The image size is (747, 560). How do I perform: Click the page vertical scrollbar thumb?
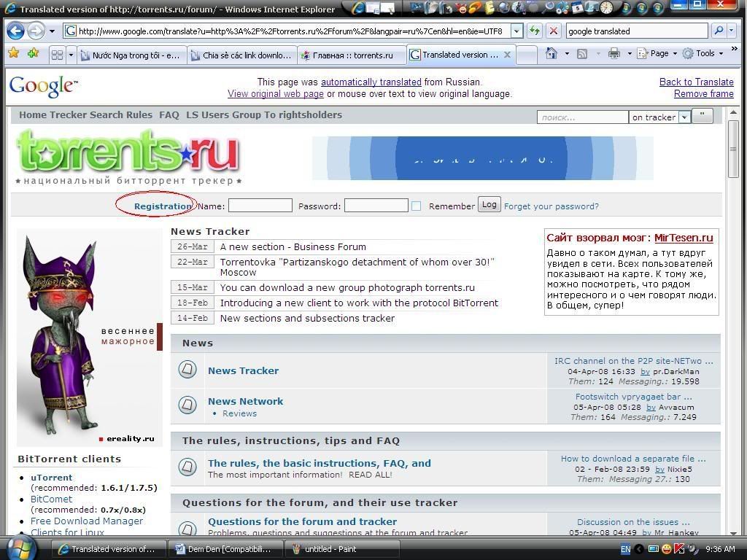click(x=733, y=149)
